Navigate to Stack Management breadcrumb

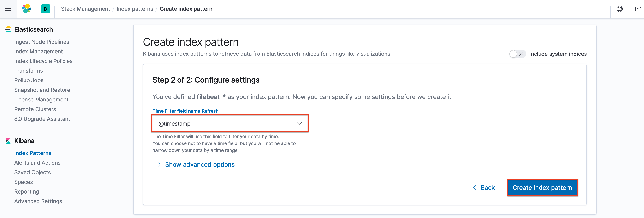pos(85,9)
